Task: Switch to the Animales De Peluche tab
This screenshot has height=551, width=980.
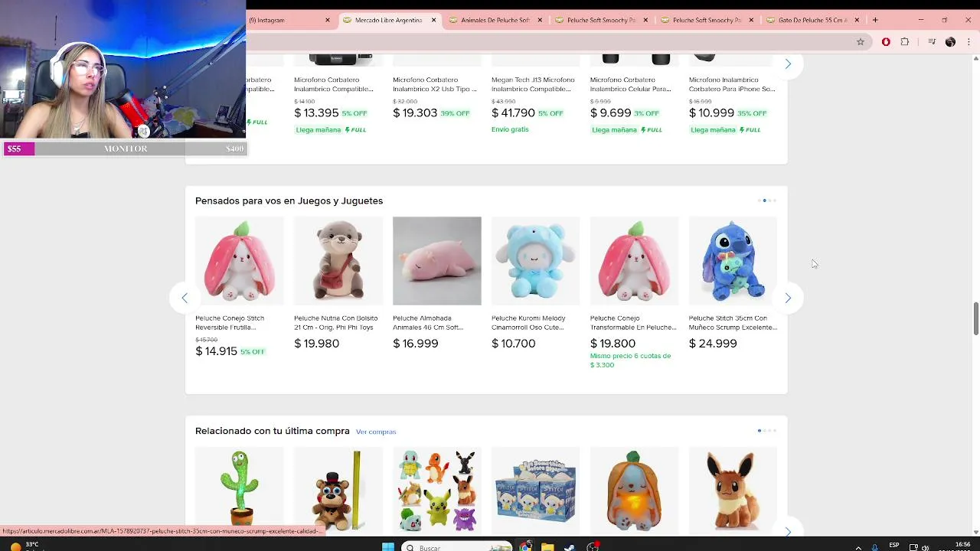Action: (x=495, y=20)
